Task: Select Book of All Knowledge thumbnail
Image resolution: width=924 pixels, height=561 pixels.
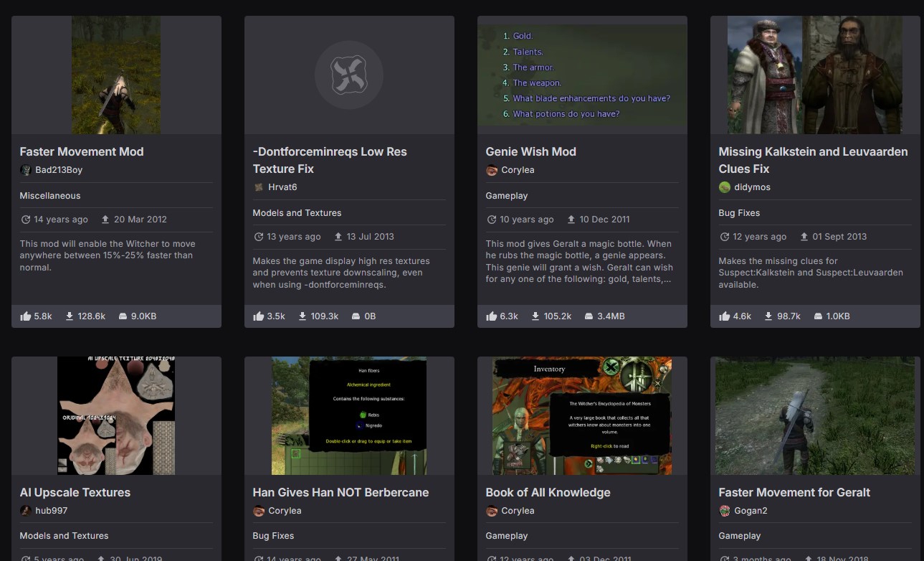Action: [582, 416]
